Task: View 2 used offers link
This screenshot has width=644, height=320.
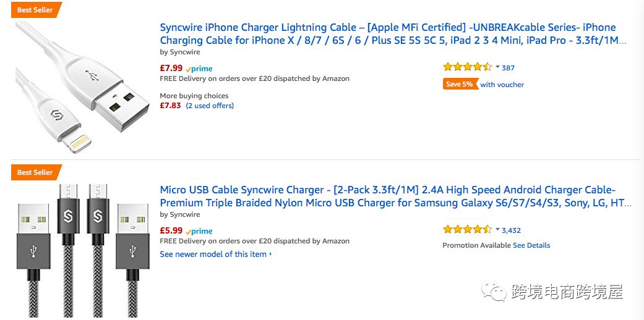Action: pos(210,106)
